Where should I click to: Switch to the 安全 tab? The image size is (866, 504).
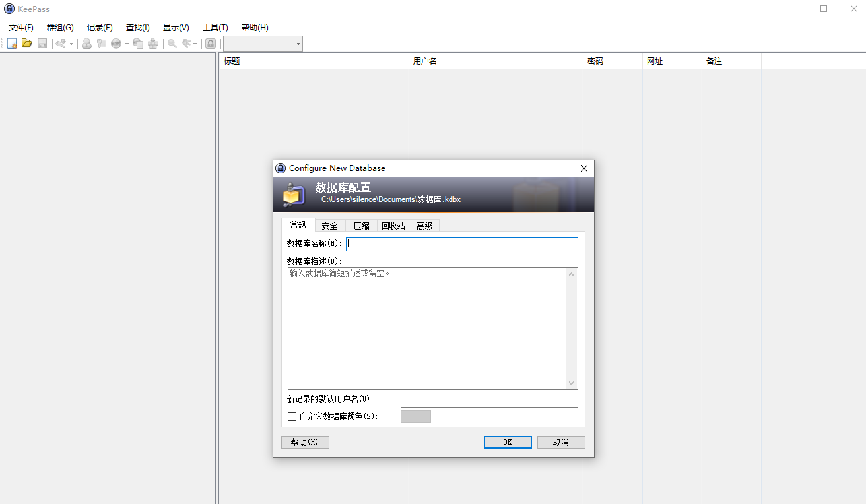point(329,226)
